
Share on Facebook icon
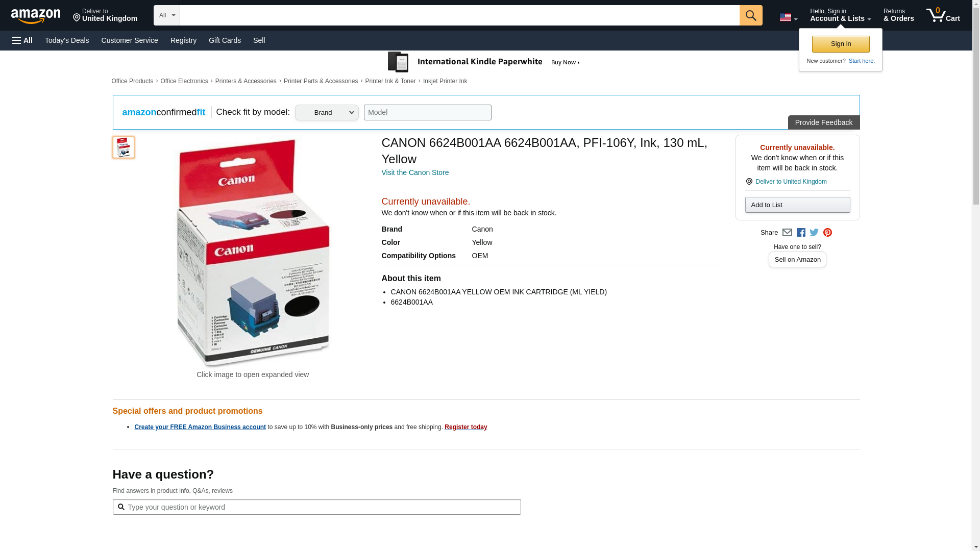point(801,233)
